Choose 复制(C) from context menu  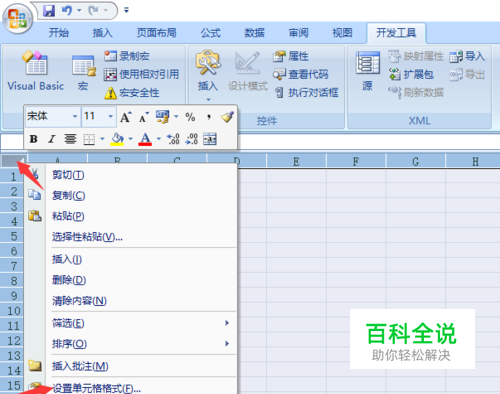pyautogui.click(x=131, y=195)
